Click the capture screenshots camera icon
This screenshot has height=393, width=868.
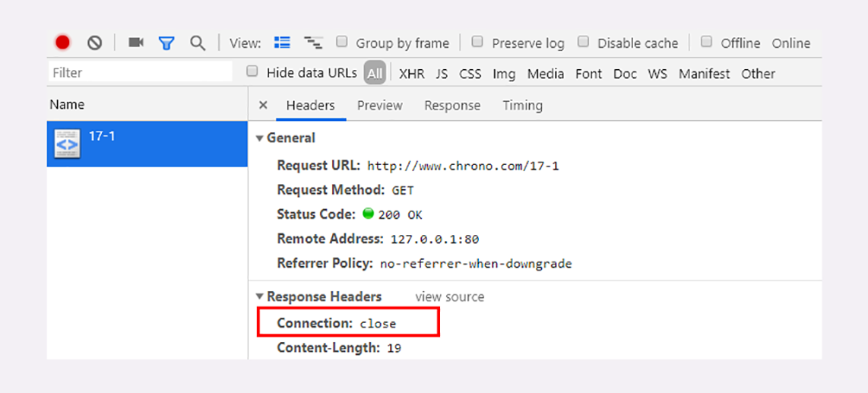[136, 43]
